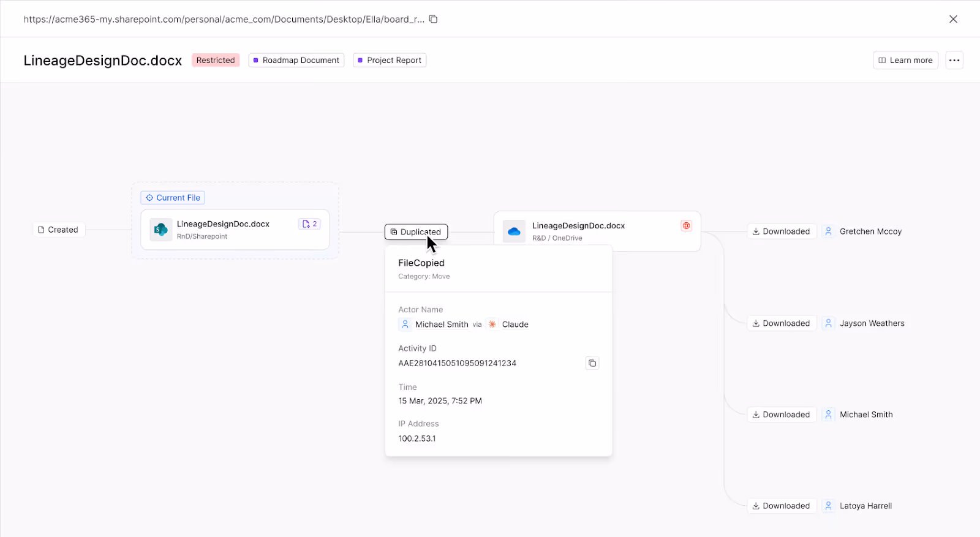Select the Gretchen Mccoy name

click(870, 231)
